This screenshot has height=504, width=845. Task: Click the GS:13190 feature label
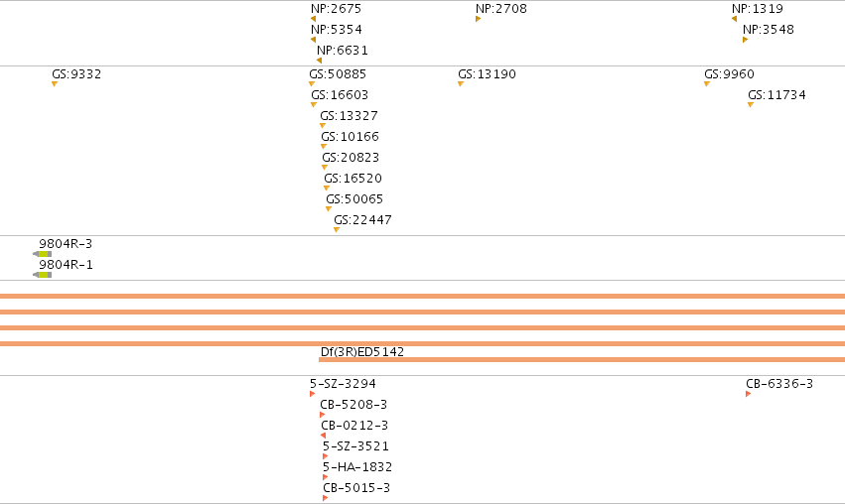pyautogui.click(x=487, y=74)
